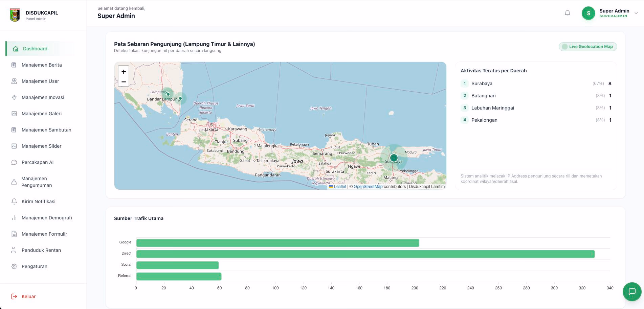Click the DISDUKCAPIL logo emblem
Screen dimensions: 644x309
pos(15,15)
